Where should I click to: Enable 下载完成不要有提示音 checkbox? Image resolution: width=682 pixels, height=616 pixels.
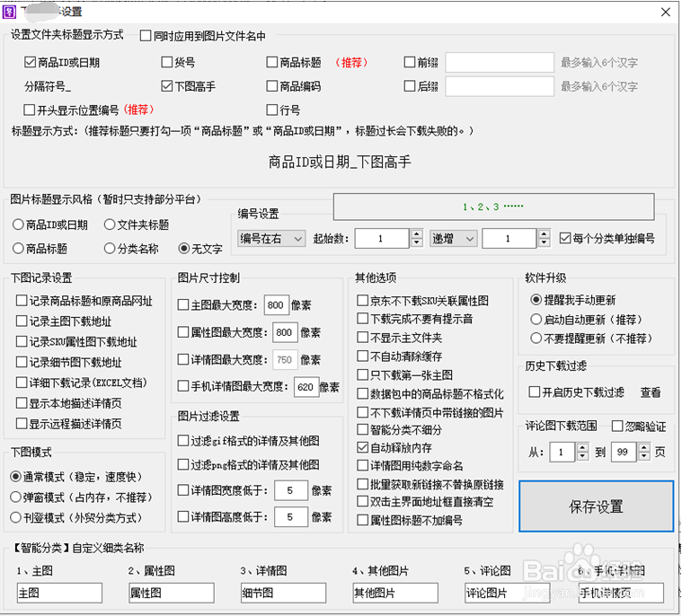(x=362, y=319)
